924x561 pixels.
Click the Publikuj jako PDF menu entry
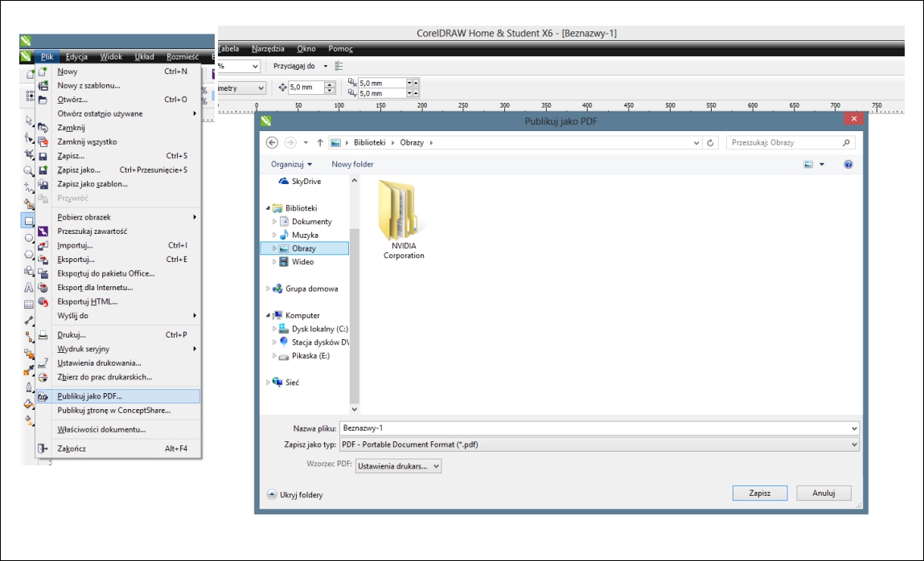pos(89,396)
